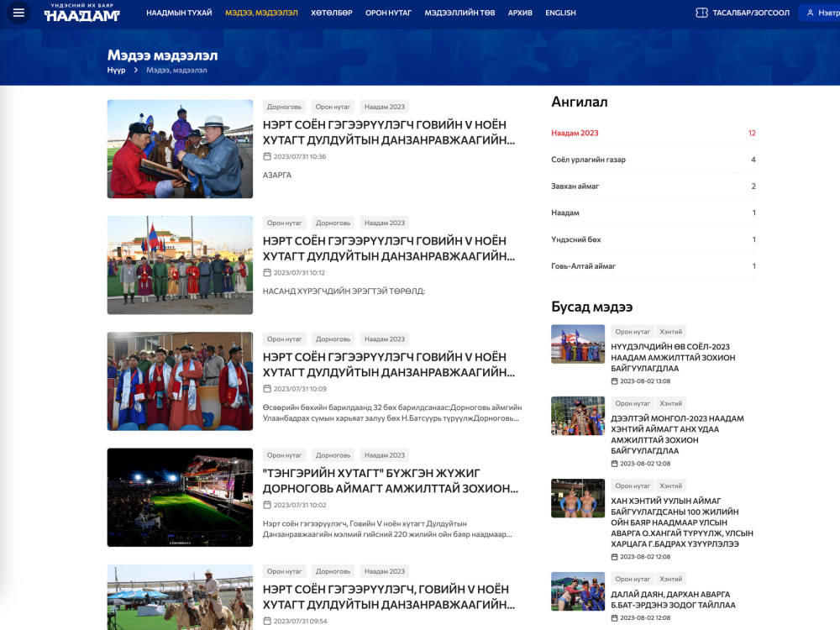Open horse riders article thumbnail
This screenshot has width=840, height=630.
[180, 596]
